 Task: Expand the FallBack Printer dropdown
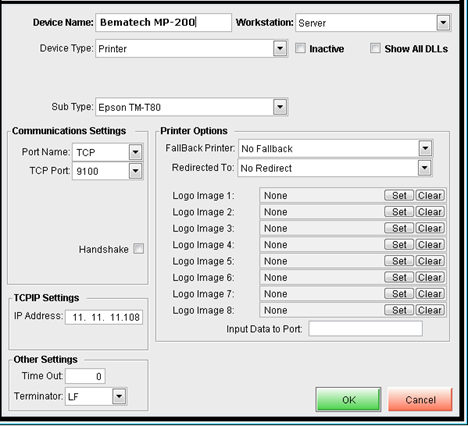pyautogui.click(x=336, y=148)
